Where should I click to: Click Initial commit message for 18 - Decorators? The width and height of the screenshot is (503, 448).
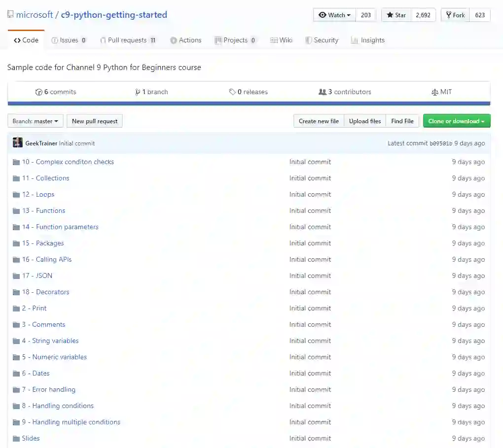tap(310, 292)
